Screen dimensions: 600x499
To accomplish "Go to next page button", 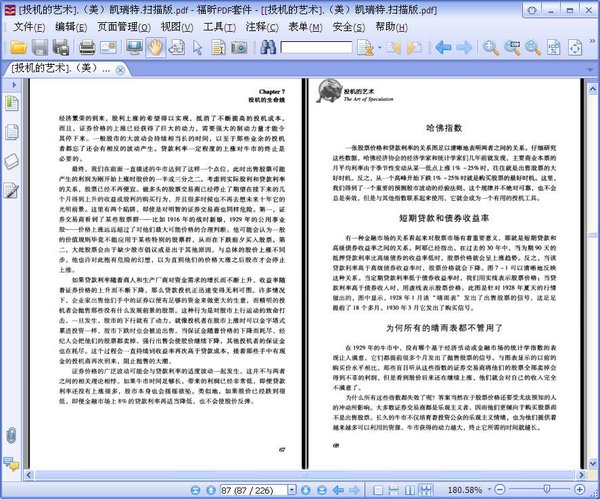I will point(306,490).
